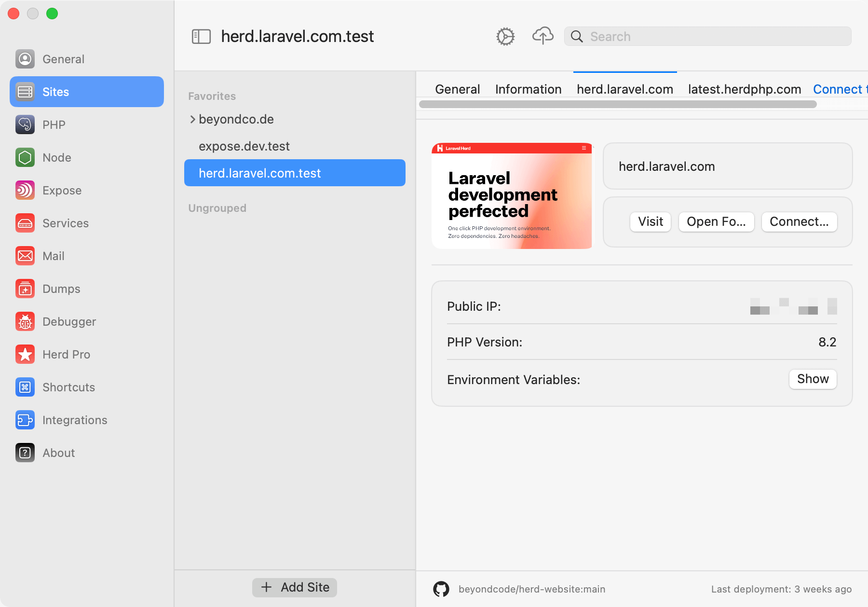Viewport: 868px width, 607px height.
Task: Click the Favorites section header
Action: pyautogui.click(x=212, y=96)
